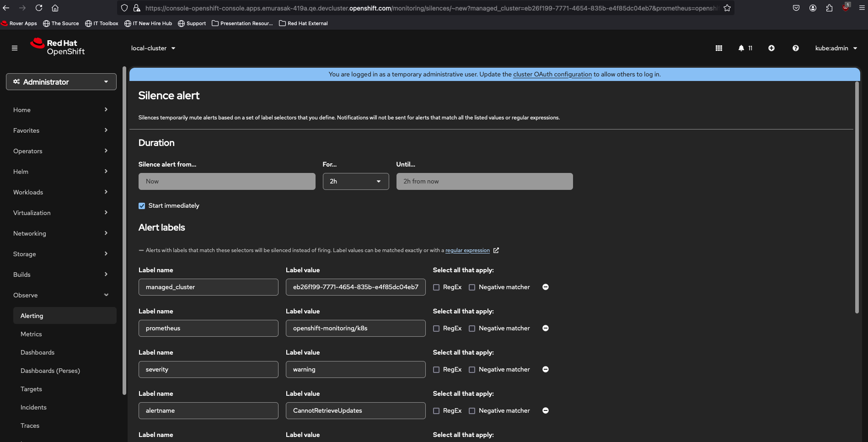Open the Rover Apps bookmark

(19, 23)
